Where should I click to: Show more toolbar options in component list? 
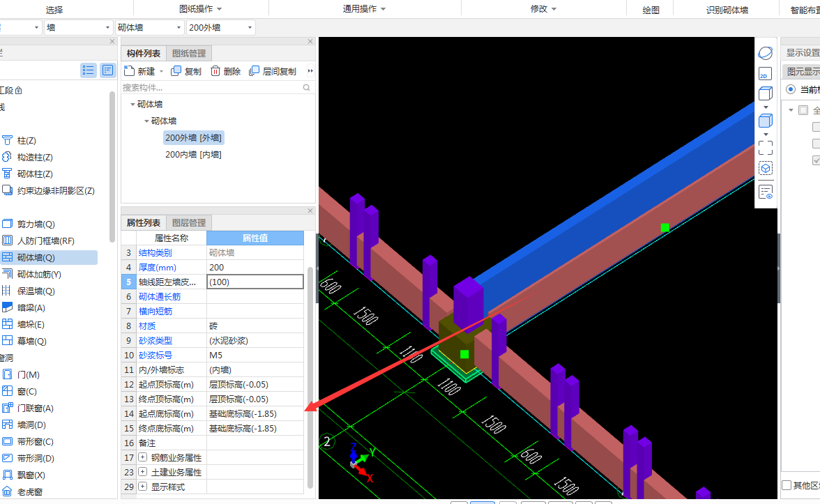pos(310,71)
